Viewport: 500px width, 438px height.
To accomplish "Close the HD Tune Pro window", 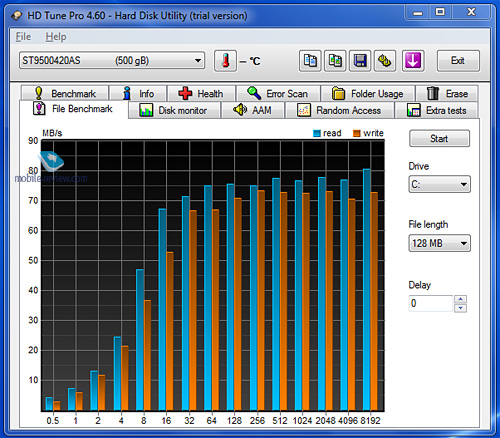I will pos(471,12).
